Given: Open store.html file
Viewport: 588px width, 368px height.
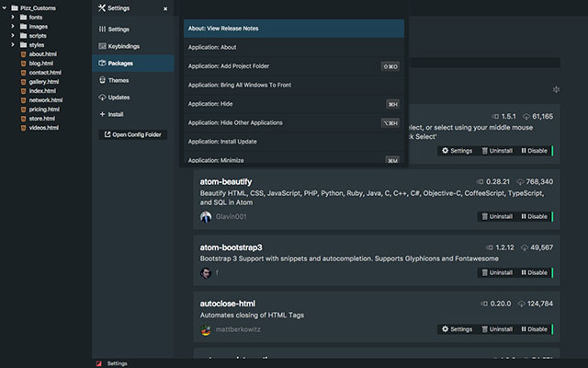Looking at the screenshot, I should click(42, 119).
